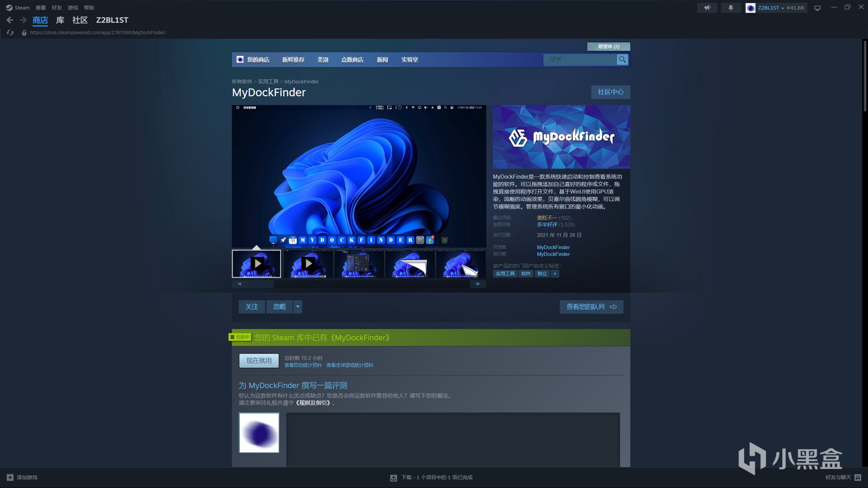The height and width of the screenshot is (488, 868).
Task: Open 点数商店
Action: pyautogui.click(x=352, y=60)
